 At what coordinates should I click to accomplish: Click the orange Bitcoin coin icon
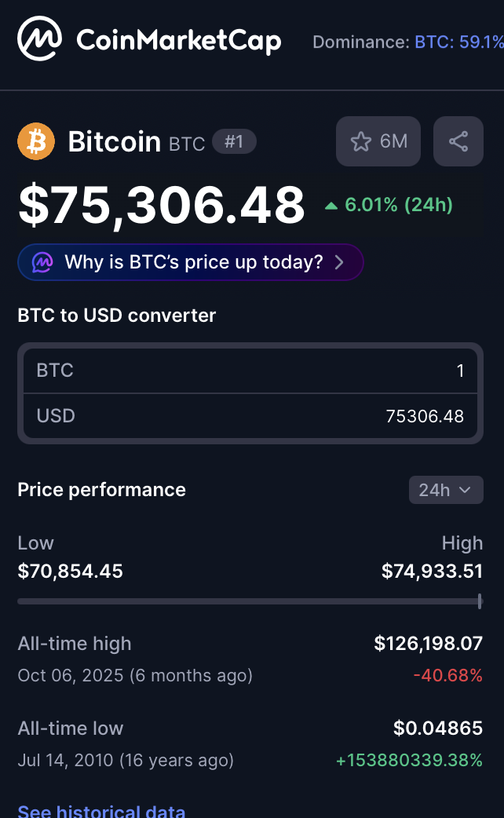pos(36,142)
